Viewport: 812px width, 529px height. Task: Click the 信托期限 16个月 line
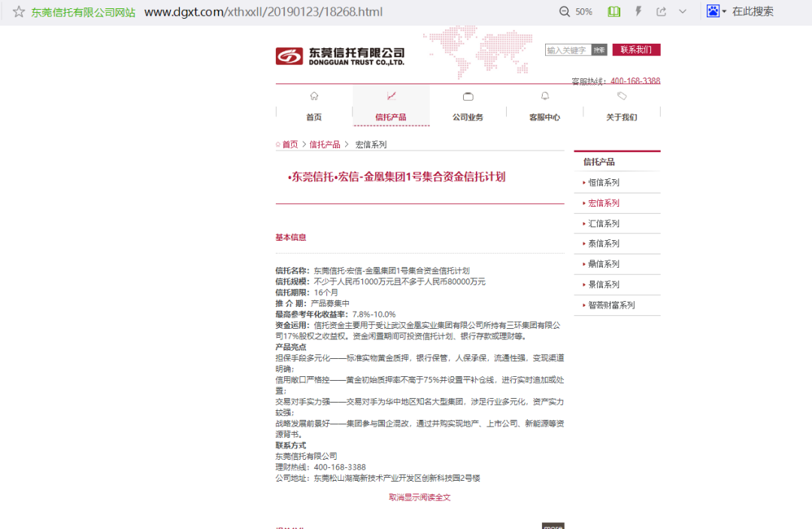307,292
